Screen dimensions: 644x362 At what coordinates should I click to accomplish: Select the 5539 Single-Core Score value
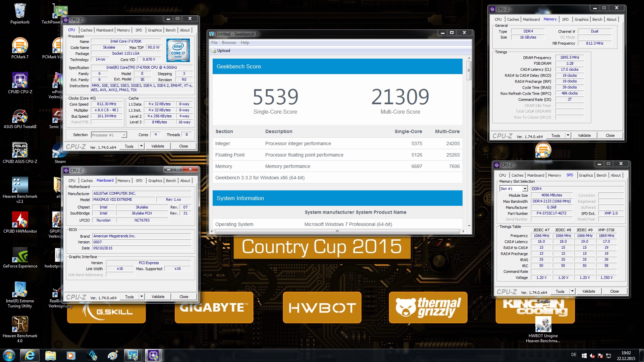coord(275,97)
